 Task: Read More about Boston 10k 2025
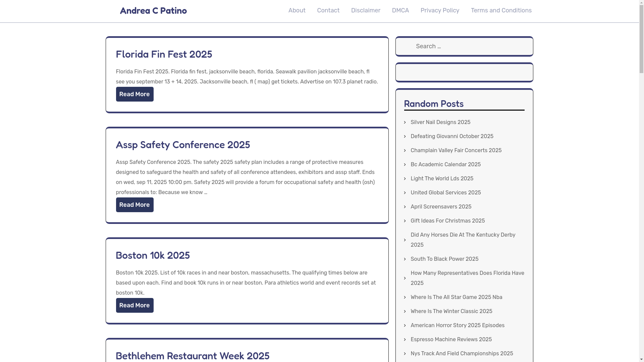pos(135,305)
